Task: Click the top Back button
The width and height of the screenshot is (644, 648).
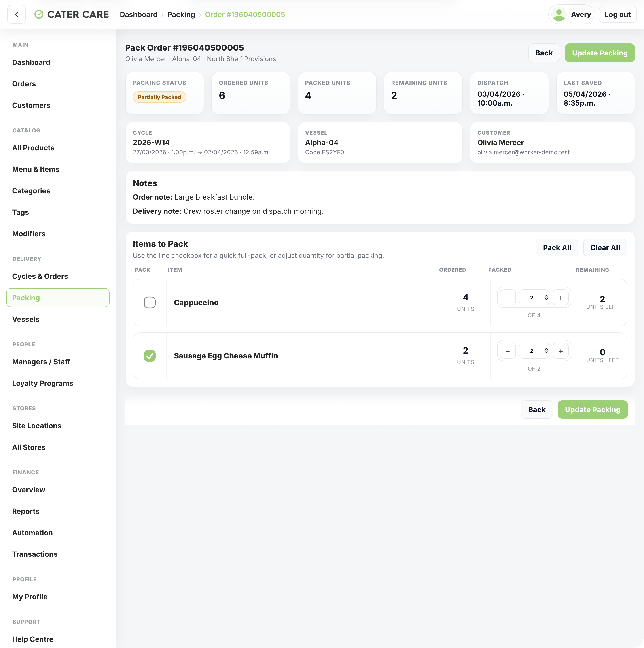Action: tap(544, 53)
